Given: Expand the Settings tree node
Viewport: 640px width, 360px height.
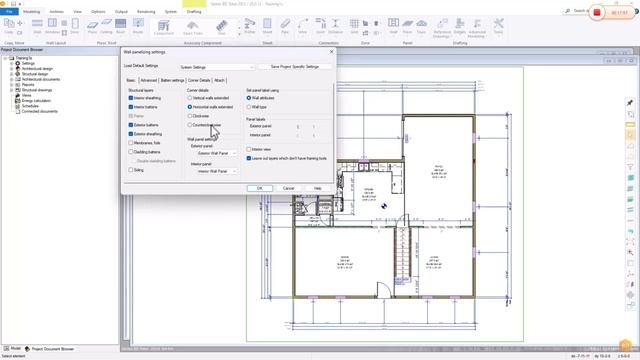Looking at the screenshot, I should click(x=12, y=64).
